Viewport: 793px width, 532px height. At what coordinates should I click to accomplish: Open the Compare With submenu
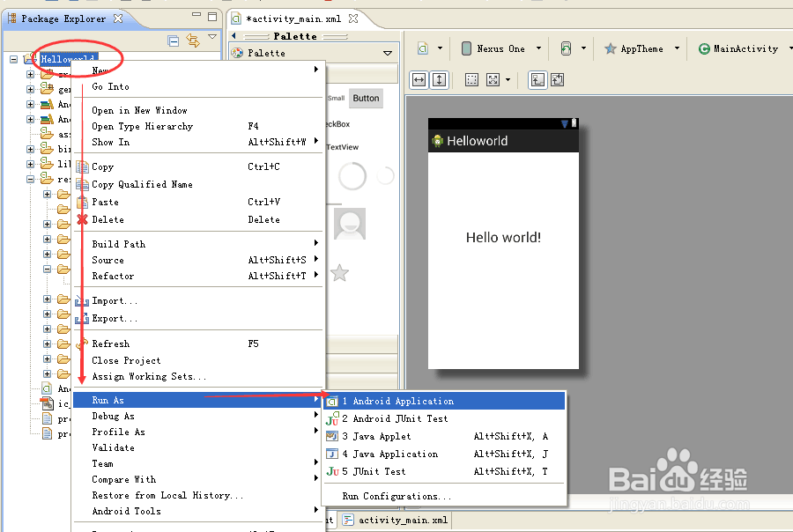click(x=197, y=479)
